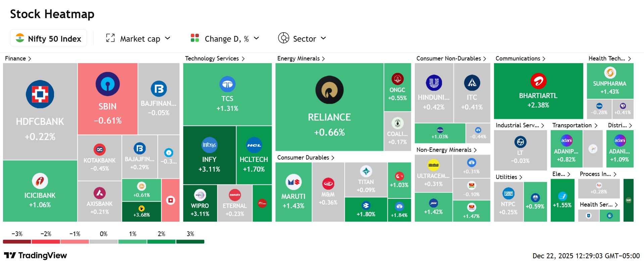Select the WIPRO +3.11% tile
644x266 pixels.
[x=200, y=203]
